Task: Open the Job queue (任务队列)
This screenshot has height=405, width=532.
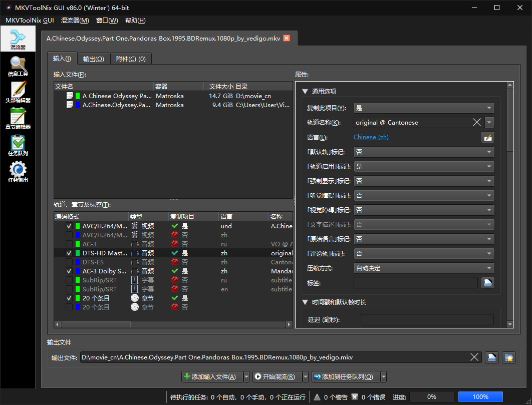Action: pos(18,146)
